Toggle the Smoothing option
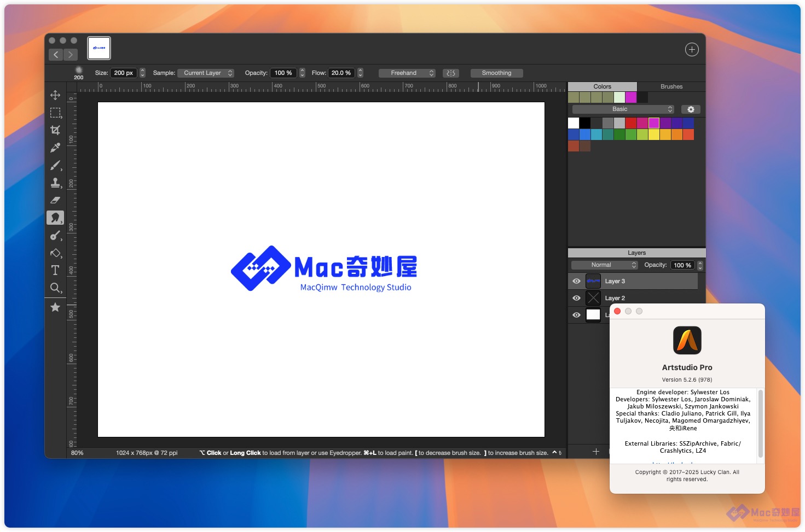The height and width of the screenshot is (532, 805). [496, 73]
